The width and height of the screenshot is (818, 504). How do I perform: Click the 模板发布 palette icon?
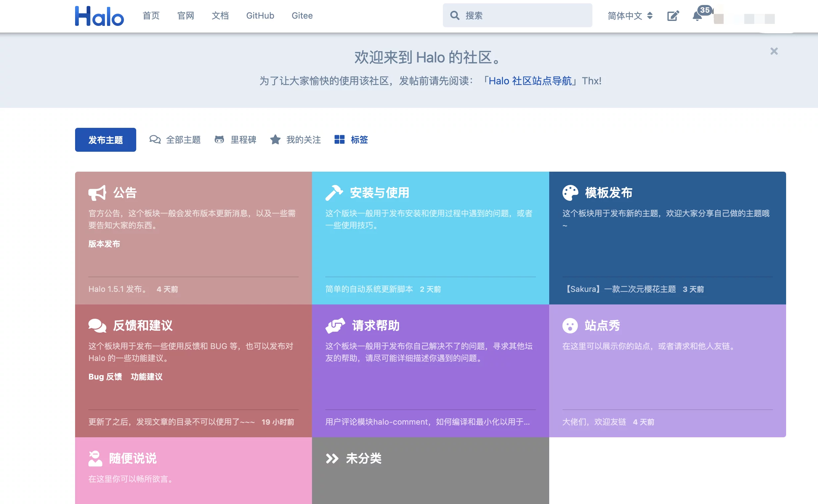[570, 193]
